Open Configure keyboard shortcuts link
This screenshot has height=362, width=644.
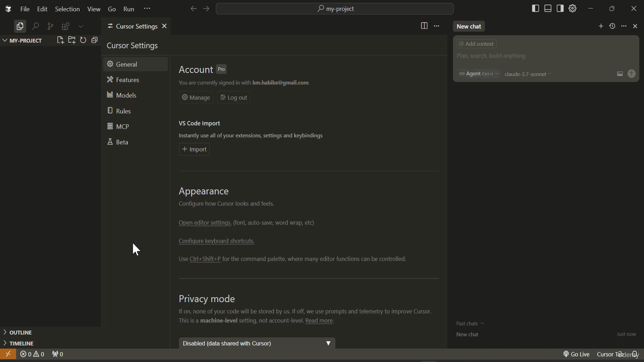click(217, 241)
